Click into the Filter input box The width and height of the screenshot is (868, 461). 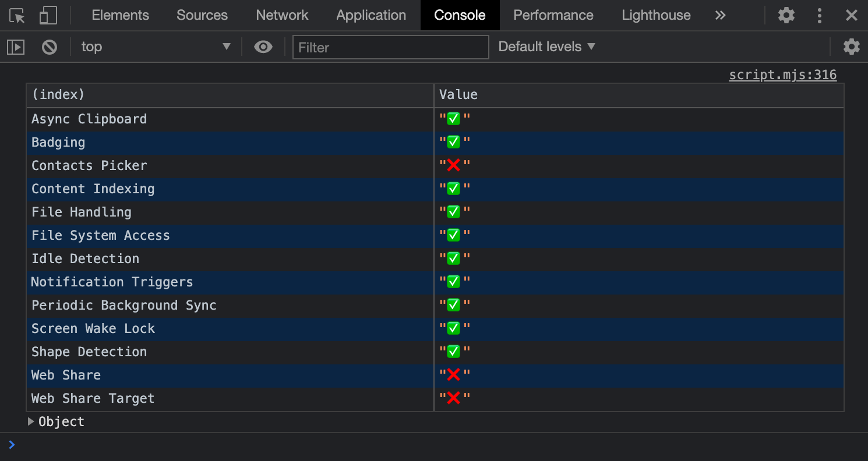[x=390, y=47]
